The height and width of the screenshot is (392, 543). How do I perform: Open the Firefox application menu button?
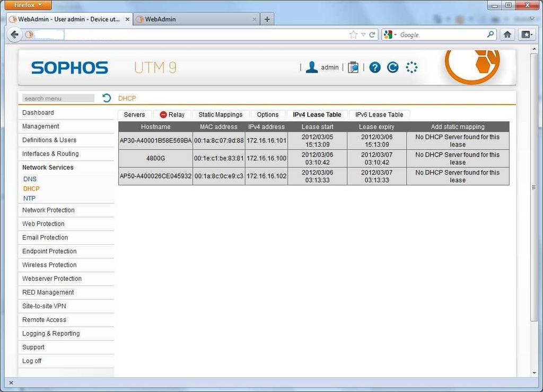28,5
